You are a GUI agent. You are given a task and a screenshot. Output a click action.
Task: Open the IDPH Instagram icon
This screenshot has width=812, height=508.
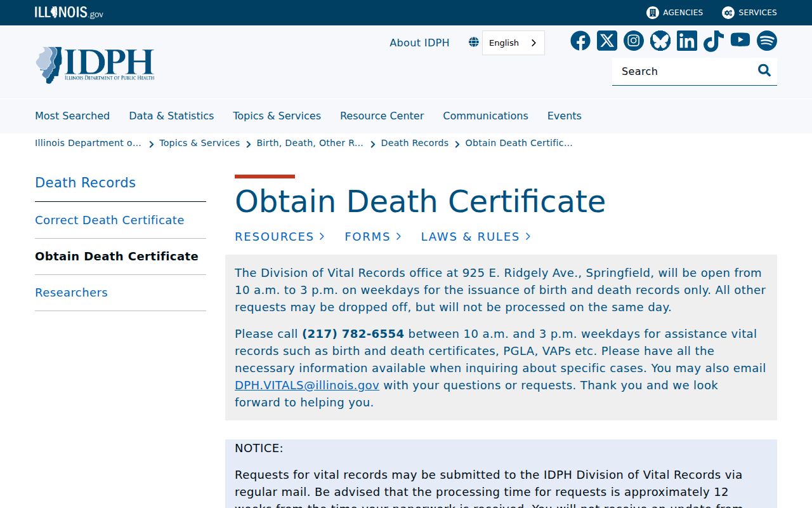[634, 41]
